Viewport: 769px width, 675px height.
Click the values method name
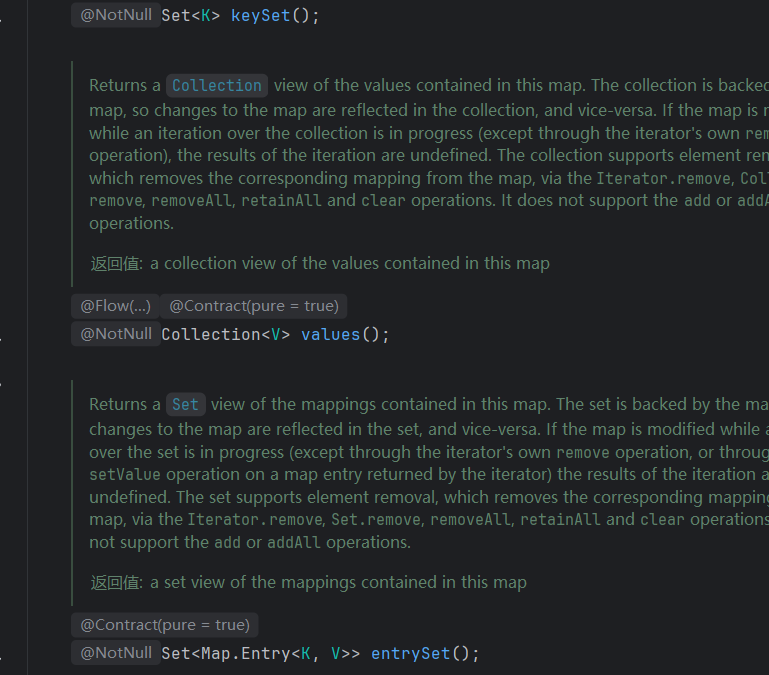[x=330, y=334]
